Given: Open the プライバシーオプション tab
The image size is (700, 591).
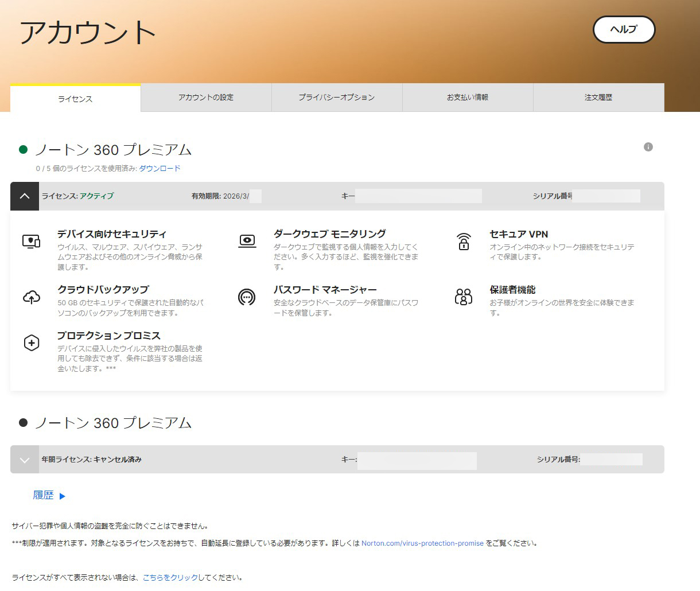Looking at the screenshot, I should [x=337, y=98].
